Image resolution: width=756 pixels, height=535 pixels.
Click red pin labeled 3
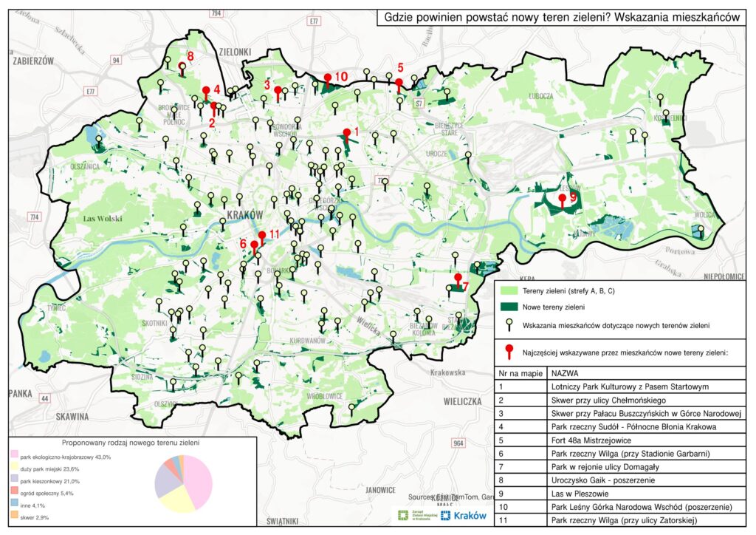coord(278,92)
